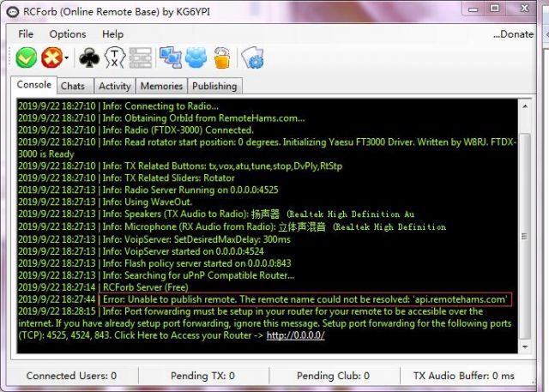Click the orange padlock icon
The image size is (549, 392).
point(222,57)
